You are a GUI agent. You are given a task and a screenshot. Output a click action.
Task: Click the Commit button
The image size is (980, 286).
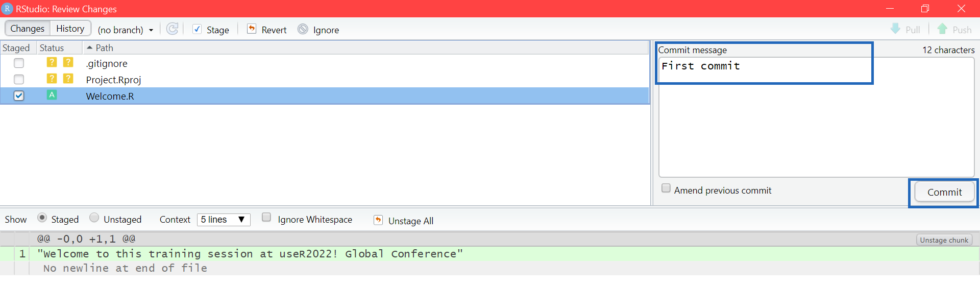944,192
